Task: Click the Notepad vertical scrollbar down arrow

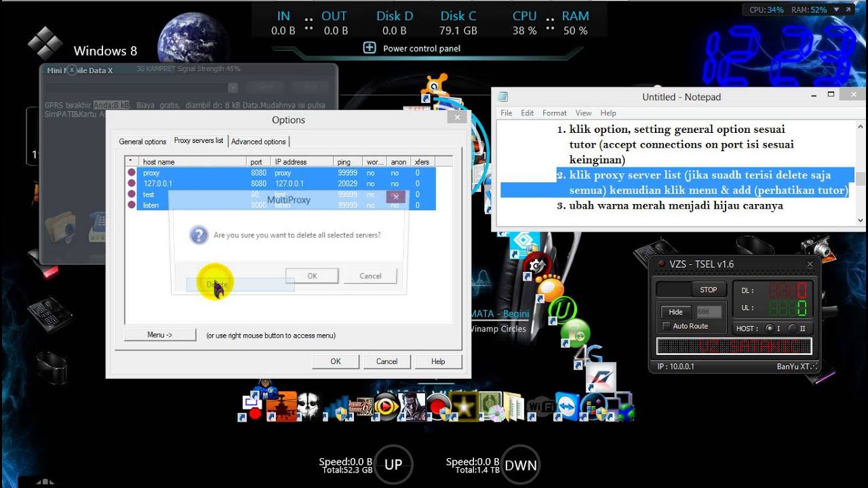Action: 861,220
